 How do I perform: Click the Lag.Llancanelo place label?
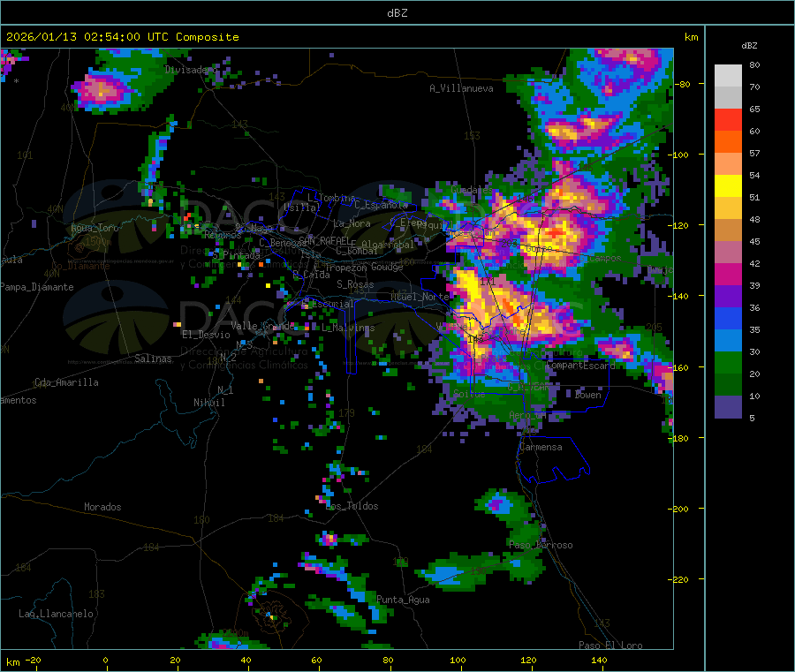click(56, 615)
